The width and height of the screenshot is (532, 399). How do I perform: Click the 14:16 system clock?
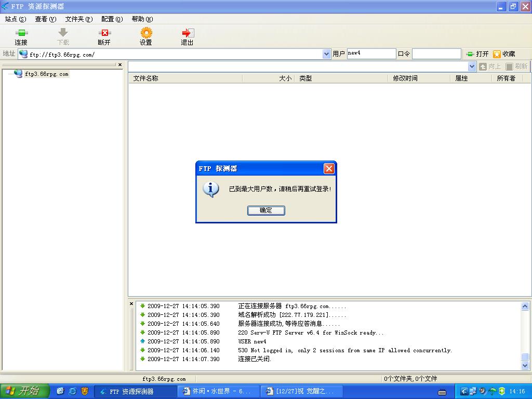coord(517,391)
